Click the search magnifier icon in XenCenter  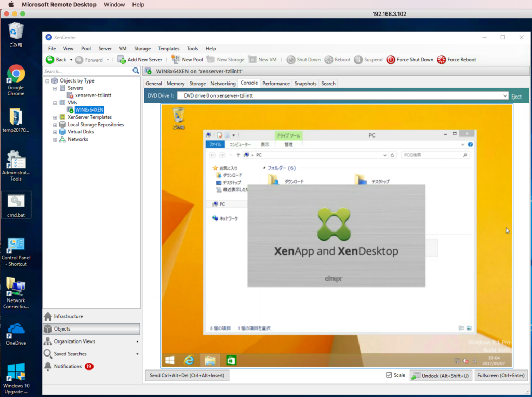point(136,71)
